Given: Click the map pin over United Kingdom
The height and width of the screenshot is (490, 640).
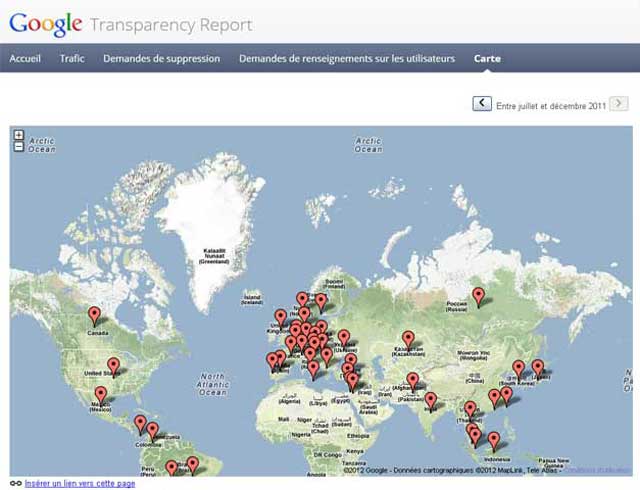Looking at the screenshot, I should [x=280, y=318].
